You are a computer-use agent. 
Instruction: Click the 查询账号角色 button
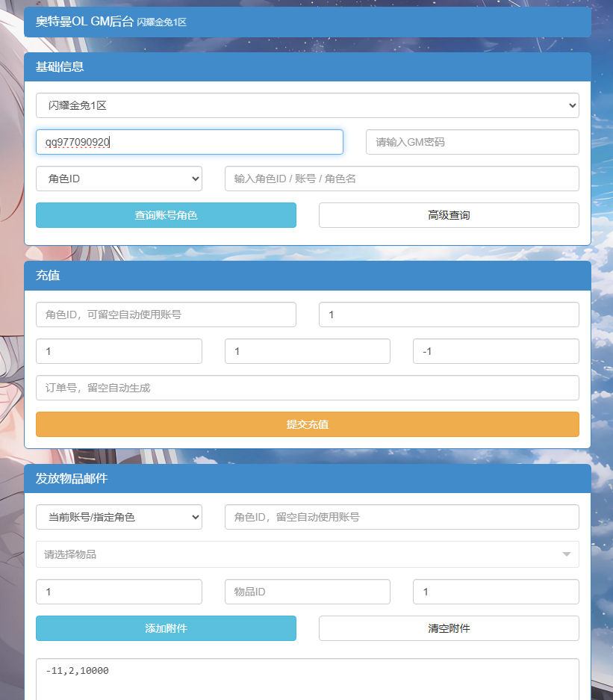(x=166, y=215)
